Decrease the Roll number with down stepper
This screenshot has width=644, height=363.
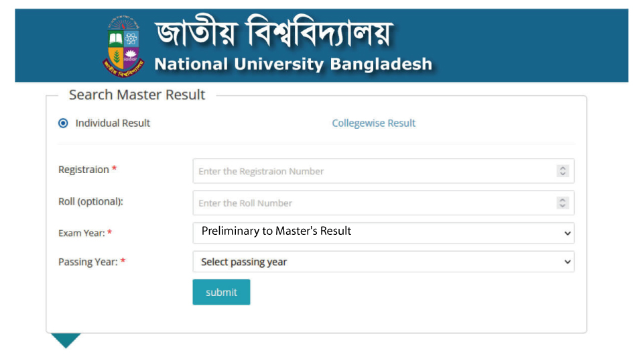[563, 205]
